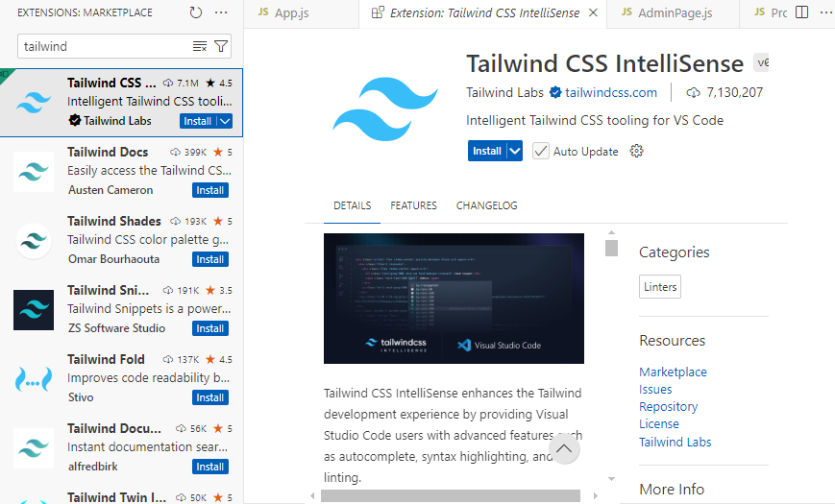
Task: Open the CHANGELOG tab
Action: coord(487,205)
